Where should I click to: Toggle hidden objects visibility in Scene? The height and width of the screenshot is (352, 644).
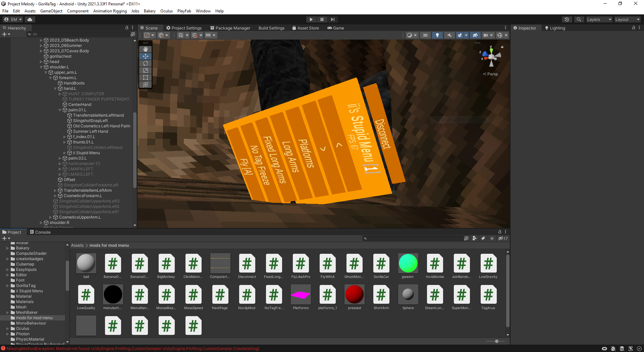click(x=475, y=35)
